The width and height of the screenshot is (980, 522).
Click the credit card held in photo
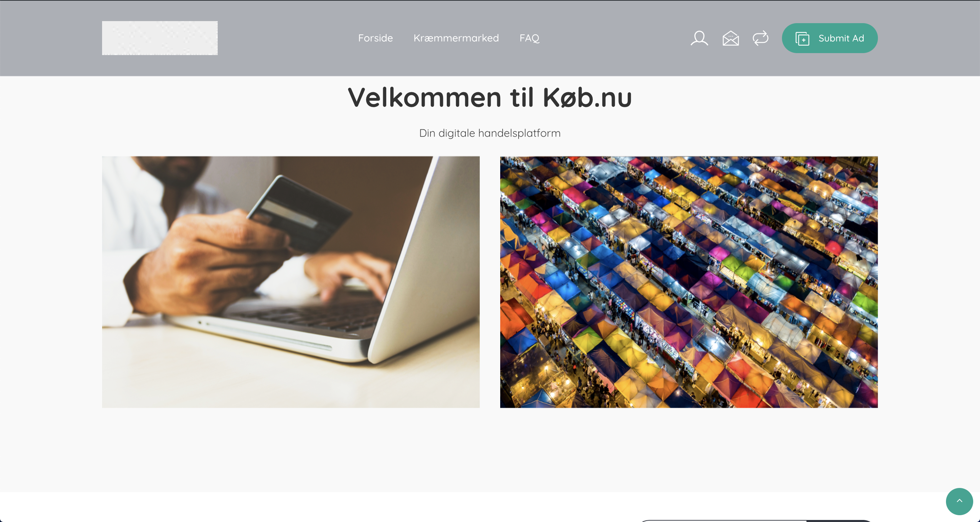[300, 213]
